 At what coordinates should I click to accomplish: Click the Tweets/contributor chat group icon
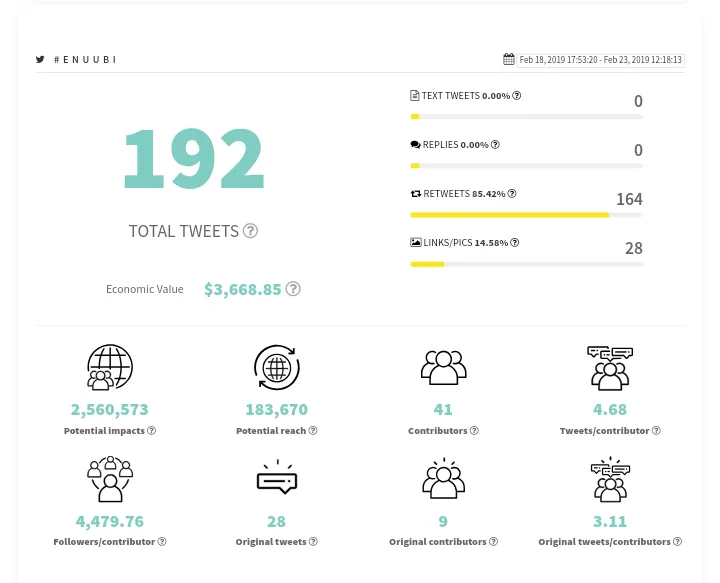[610, 368]
